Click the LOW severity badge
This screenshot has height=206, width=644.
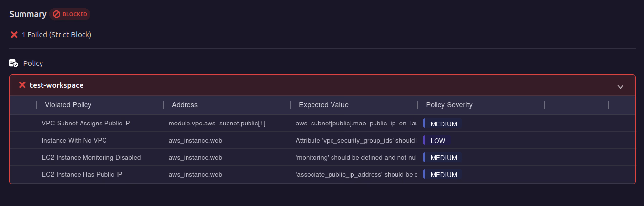[436, 141]
